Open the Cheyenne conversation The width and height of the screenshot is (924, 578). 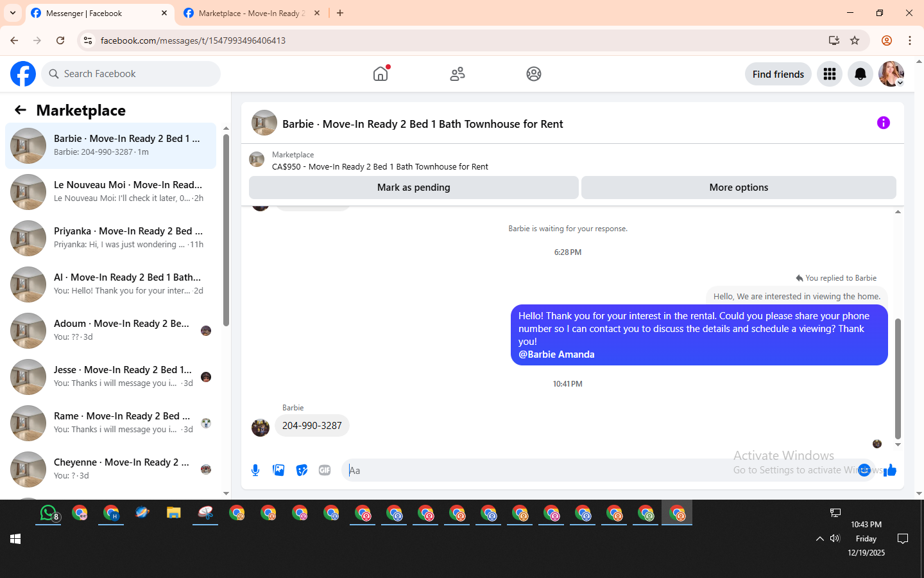click(110, 469)
